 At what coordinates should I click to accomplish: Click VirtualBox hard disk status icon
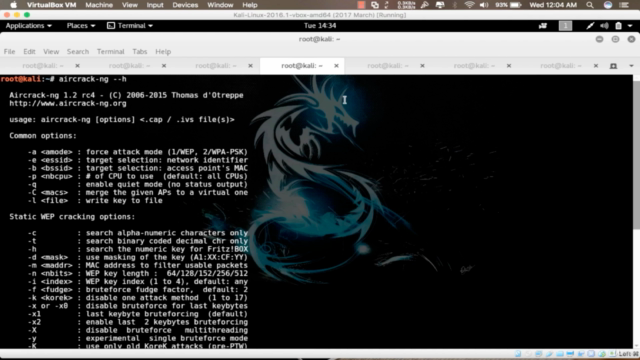click(x=518, y=354)
